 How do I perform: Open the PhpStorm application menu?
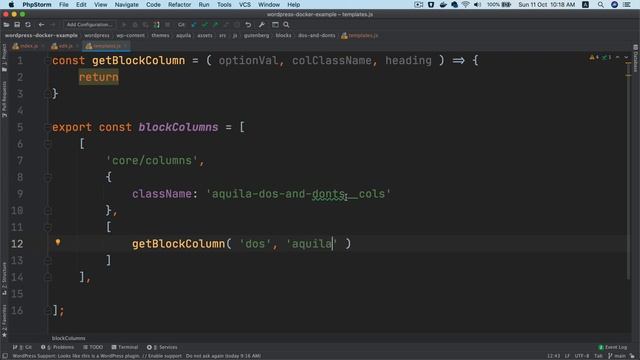[x=37, y=4]
